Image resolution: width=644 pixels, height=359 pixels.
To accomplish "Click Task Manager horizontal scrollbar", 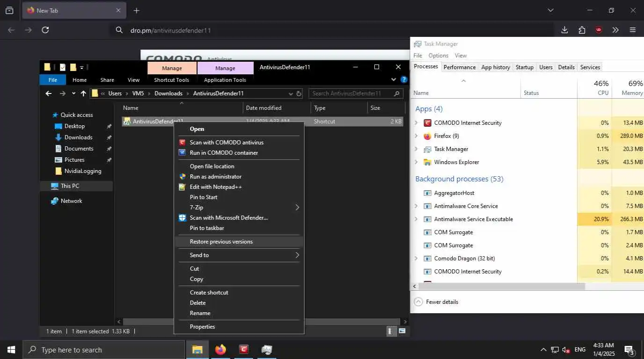I will 502,286.
